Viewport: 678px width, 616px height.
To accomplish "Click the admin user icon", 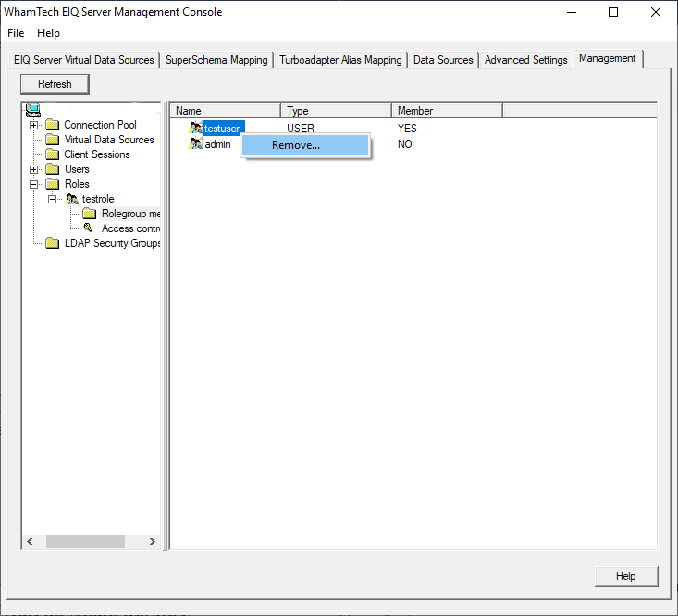I will (x=195, y=144).
